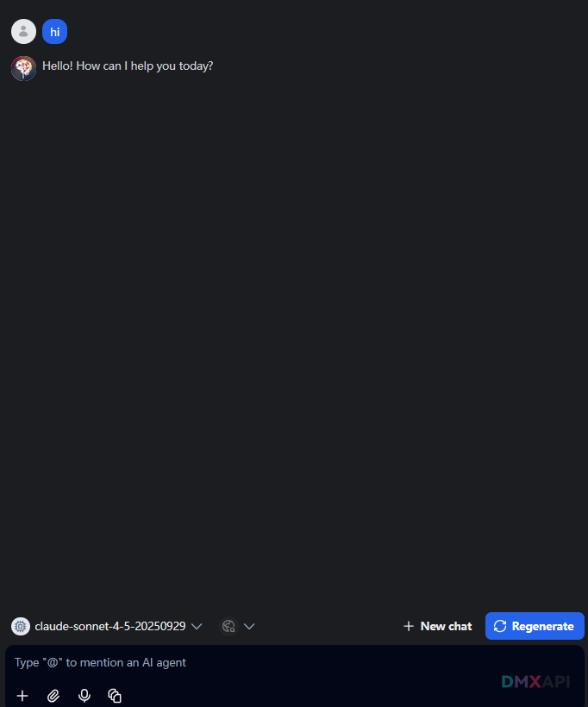The image size is (588, 707).
Task: Click the 'Hello! How can I help' reply
Action: [x=128, y=66]
